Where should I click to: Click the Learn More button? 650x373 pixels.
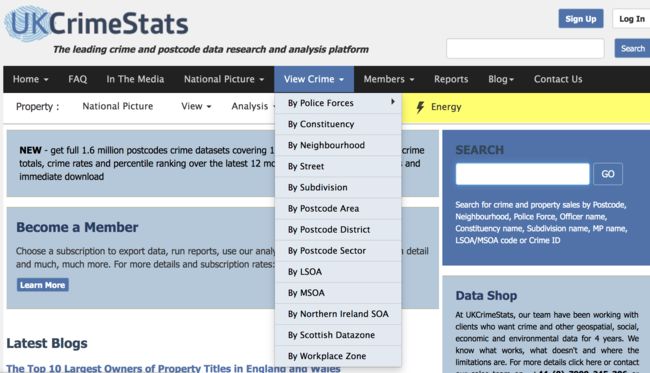[x=43, y=285]
